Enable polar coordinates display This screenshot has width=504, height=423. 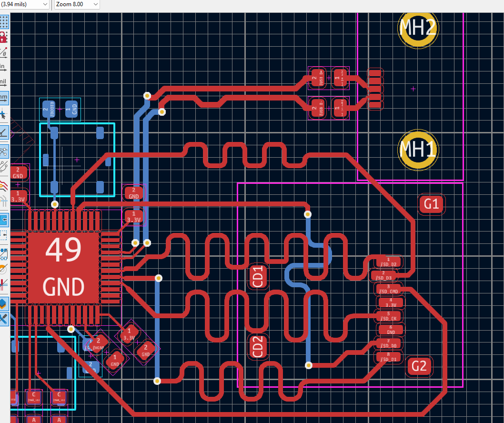pos(5,53)
